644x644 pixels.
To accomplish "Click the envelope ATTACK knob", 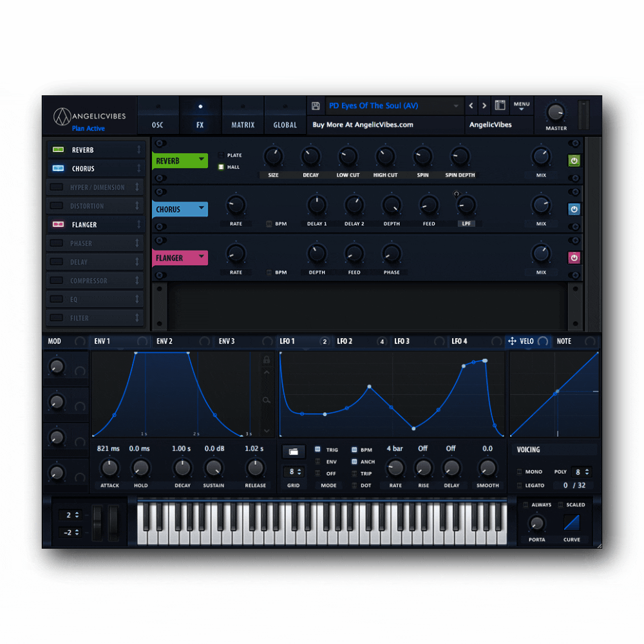I will (109, 468).
